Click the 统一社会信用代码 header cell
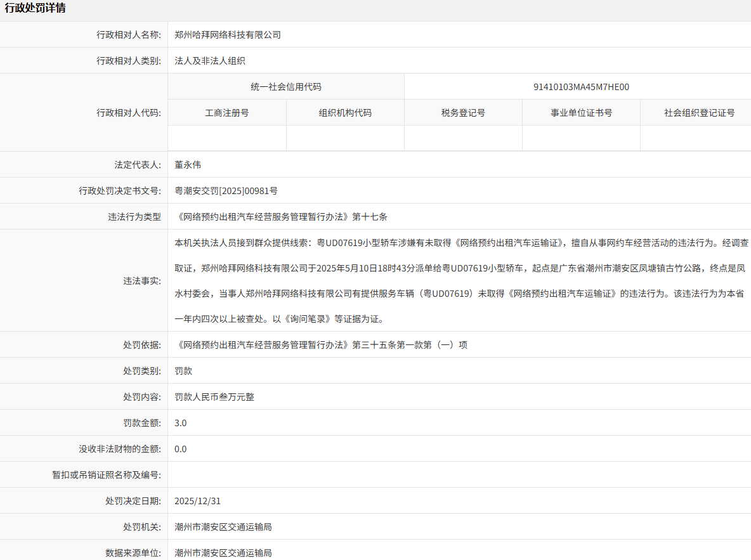This screenshot has width=751, height=560. click(286, 87)
